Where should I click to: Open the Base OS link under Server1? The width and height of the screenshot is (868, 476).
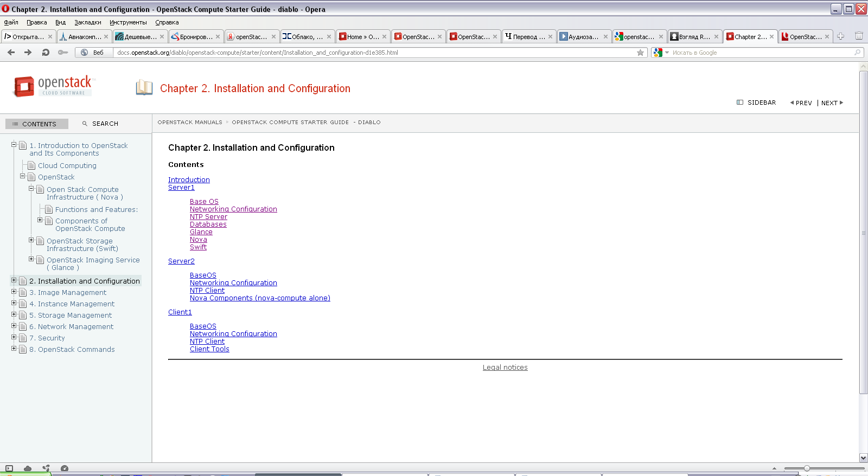pyautogui.click(x=204, y=201)
